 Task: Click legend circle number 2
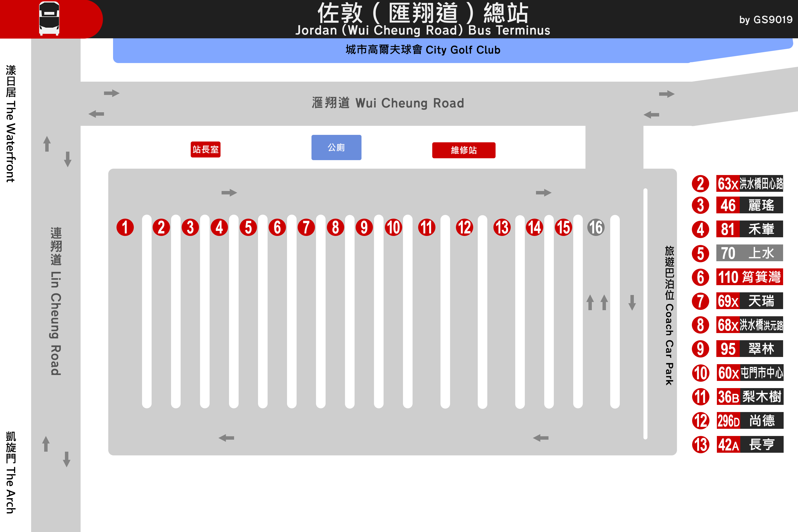700,184
